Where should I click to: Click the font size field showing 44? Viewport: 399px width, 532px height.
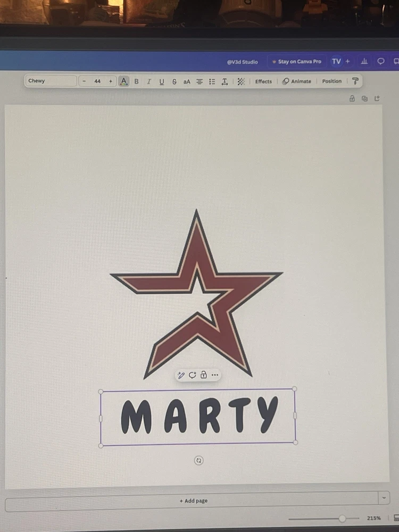tap(97, 81)
